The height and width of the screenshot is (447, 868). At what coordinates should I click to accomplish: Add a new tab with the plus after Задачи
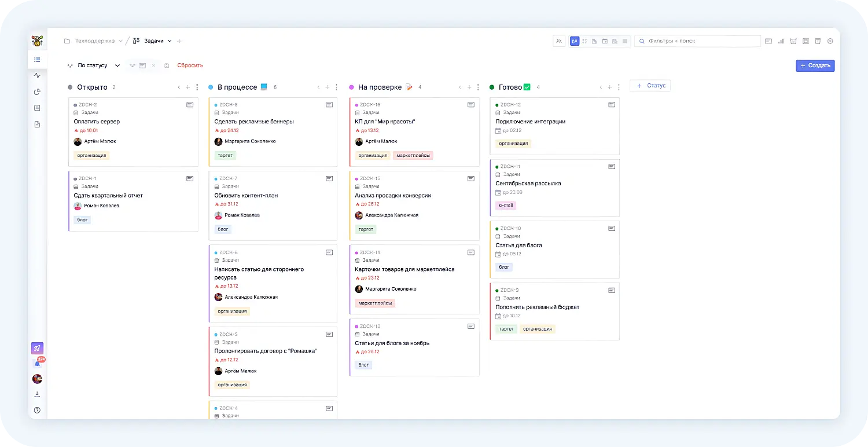click(x=179, y=41)
